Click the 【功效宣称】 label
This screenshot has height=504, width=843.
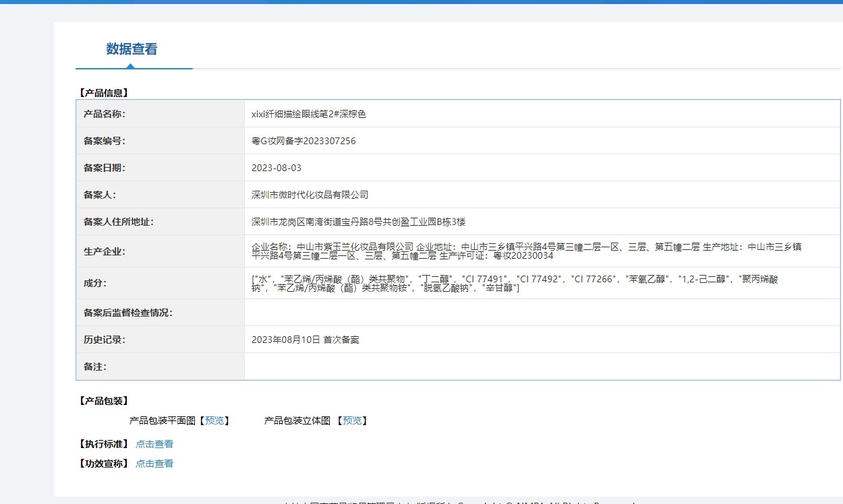[x=103, y=464]
